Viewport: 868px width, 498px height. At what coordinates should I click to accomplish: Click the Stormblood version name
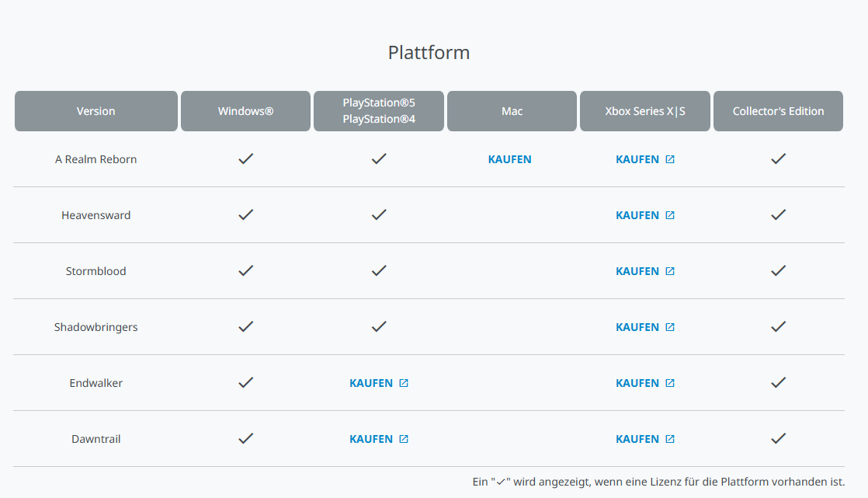[x=95, y=271]
